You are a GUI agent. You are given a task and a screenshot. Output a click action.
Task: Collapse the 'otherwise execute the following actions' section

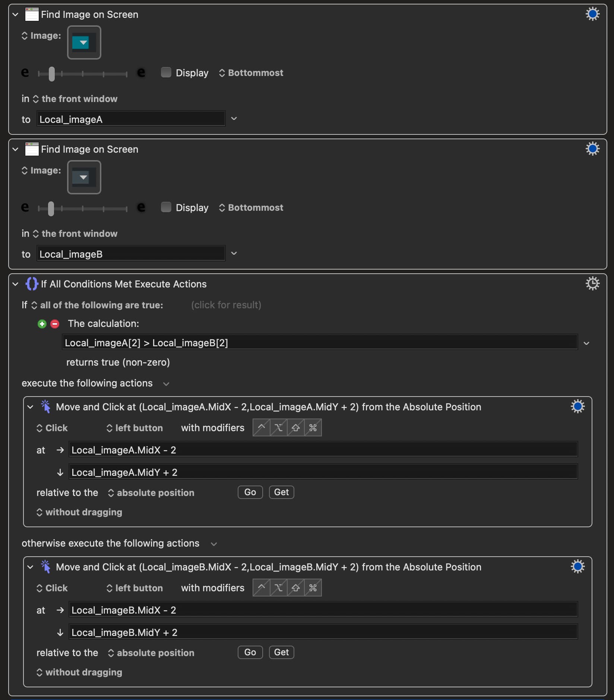click(x=214, y=544)
